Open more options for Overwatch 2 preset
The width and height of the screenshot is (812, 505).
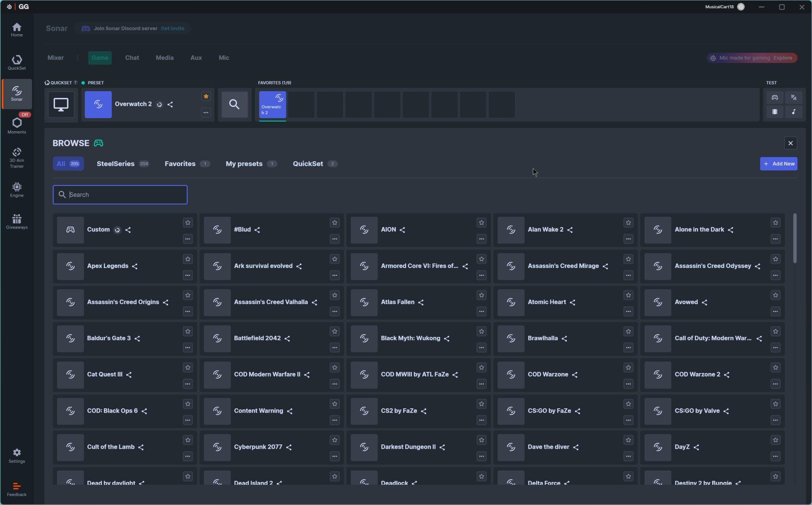coord(206,113)
